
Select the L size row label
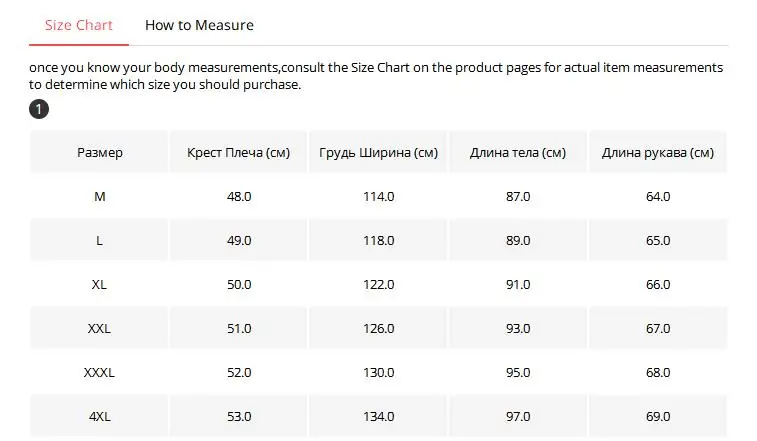pyautogui.click(x=99, y=241)
